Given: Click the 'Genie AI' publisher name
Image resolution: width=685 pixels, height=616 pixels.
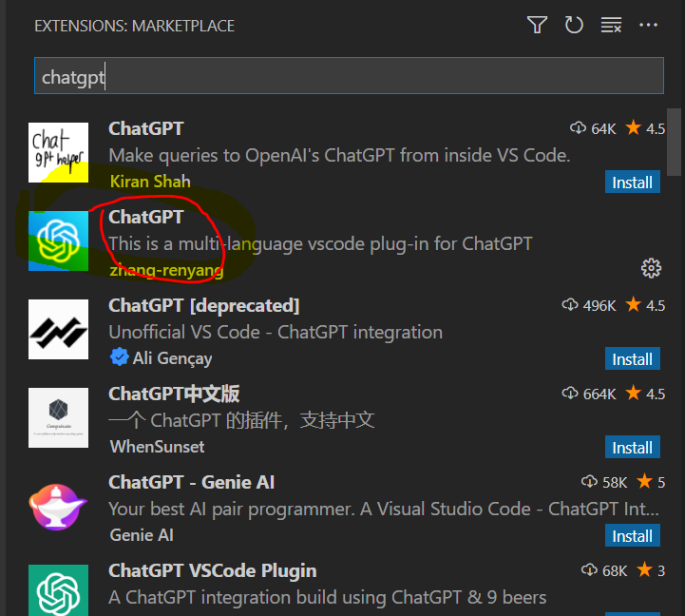Looking at the screenshot, I should (142, 535).
